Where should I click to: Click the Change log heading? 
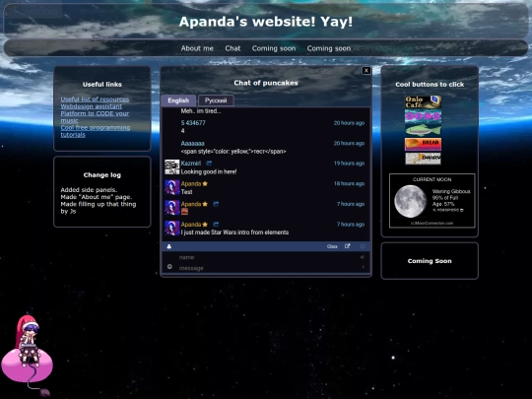pyautogui.click(x=102, y=175)
